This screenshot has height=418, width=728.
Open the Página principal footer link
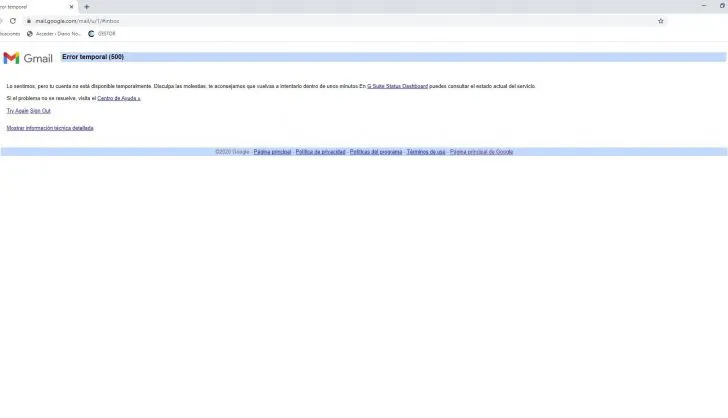tap(272, 152)
